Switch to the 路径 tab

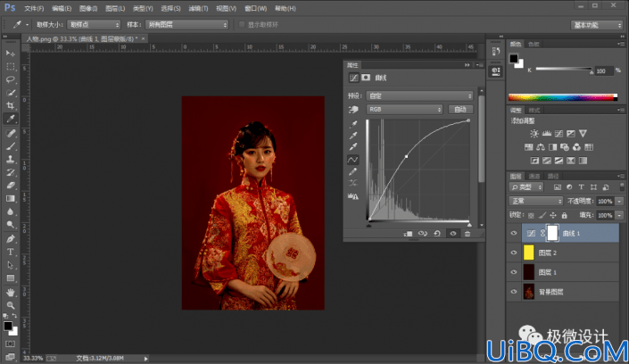553,176
